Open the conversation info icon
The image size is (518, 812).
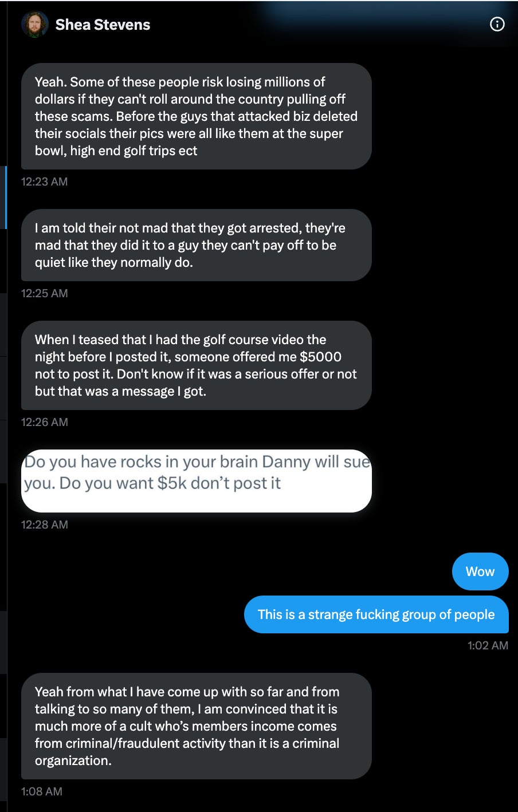point(497,24)
